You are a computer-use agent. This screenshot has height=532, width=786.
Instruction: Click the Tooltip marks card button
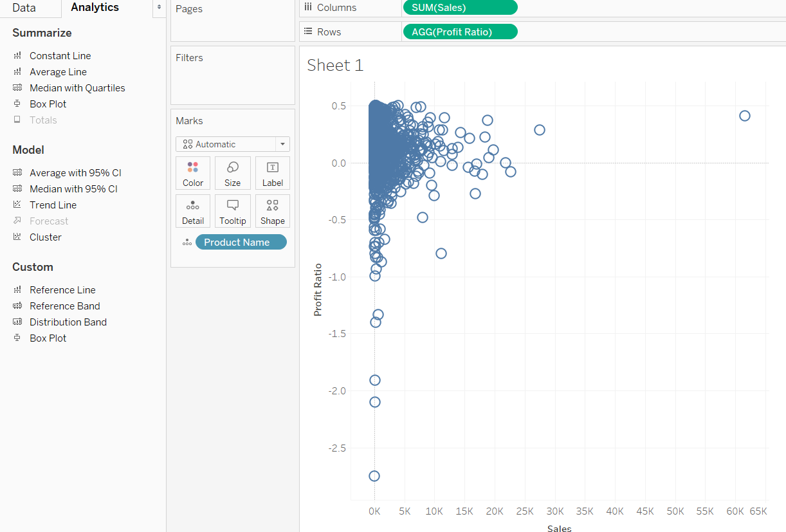[x=233, y=211]
